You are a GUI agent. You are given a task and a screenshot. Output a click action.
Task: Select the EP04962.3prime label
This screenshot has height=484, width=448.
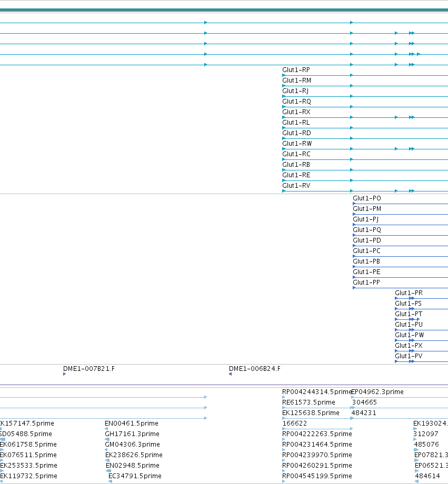tap(377, 392)
